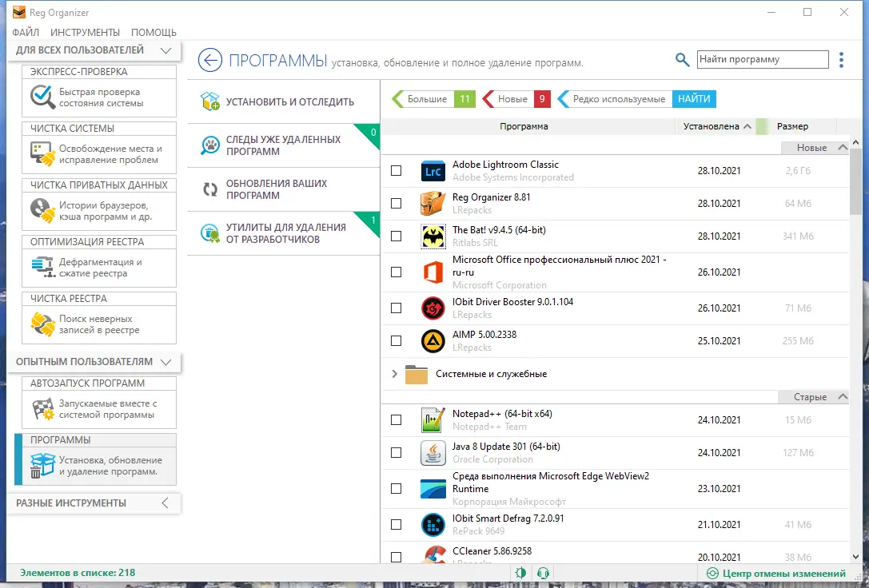Select the Microsoft Office 2021 checkbox
This screenshot has width=869, height=588.
pyautogui.click(x=397, y=272)
